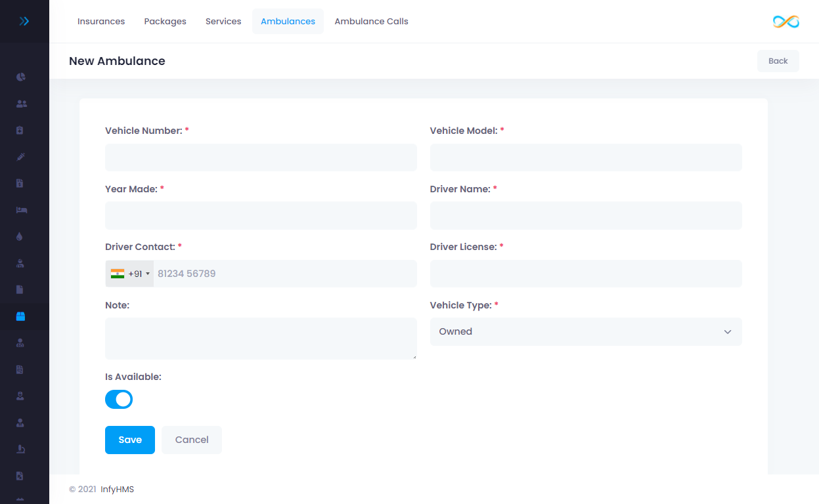Screen dimensions: 819x504
Task: Click into the Driver License field
Action: pos(585,274)
